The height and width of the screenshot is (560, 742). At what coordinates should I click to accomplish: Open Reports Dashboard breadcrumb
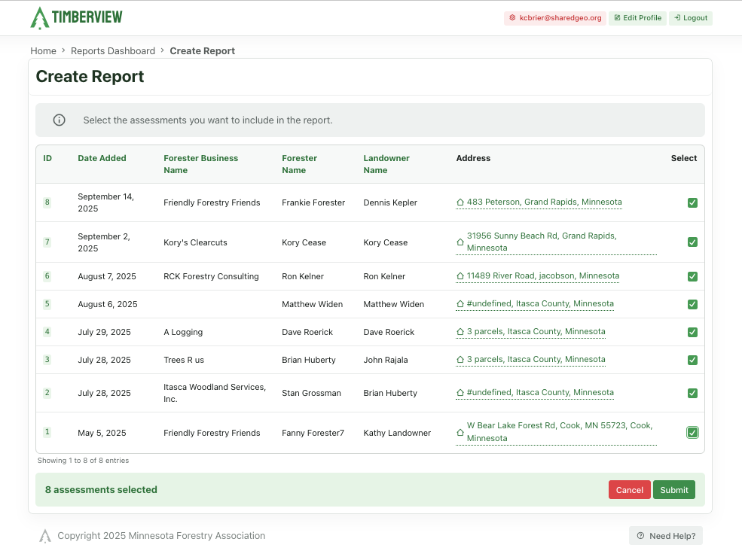click(x=113, y=50)
